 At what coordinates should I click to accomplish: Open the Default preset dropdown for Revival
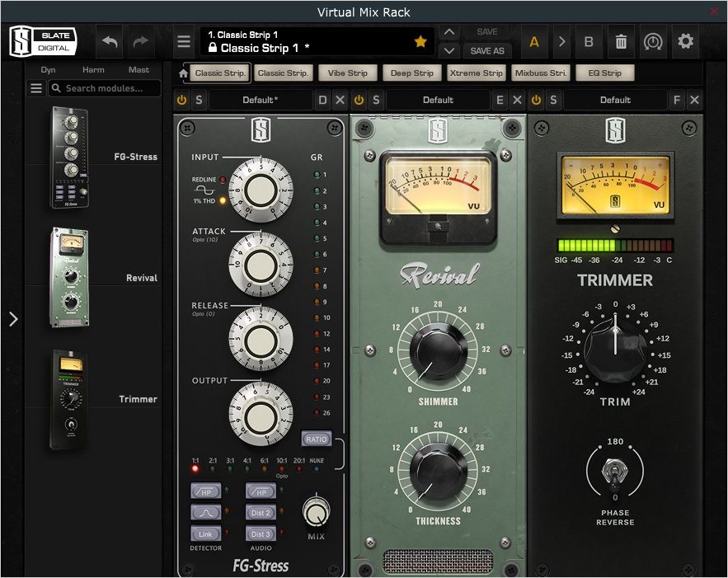[438, 100]
